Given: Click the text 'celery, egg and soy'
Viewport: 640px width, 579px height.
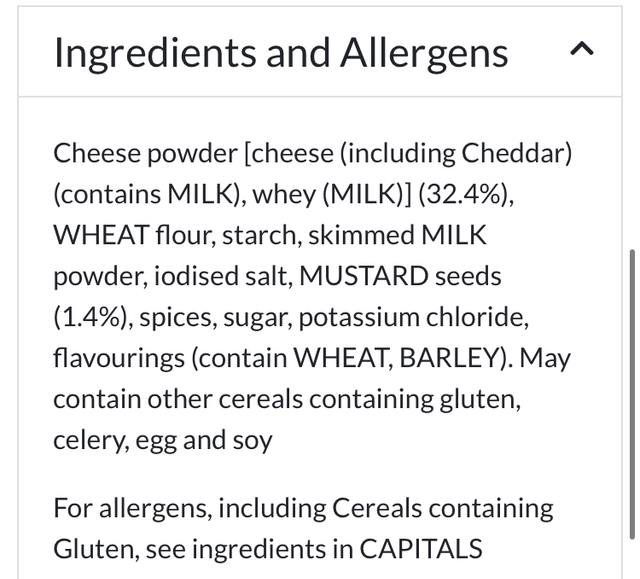Looking at the screenshot, I should pos(162,440).
